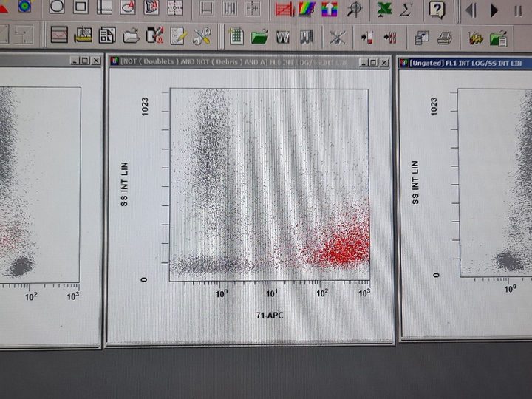Maximize the left plot window

pyautogui.click(x=85, y=61)
